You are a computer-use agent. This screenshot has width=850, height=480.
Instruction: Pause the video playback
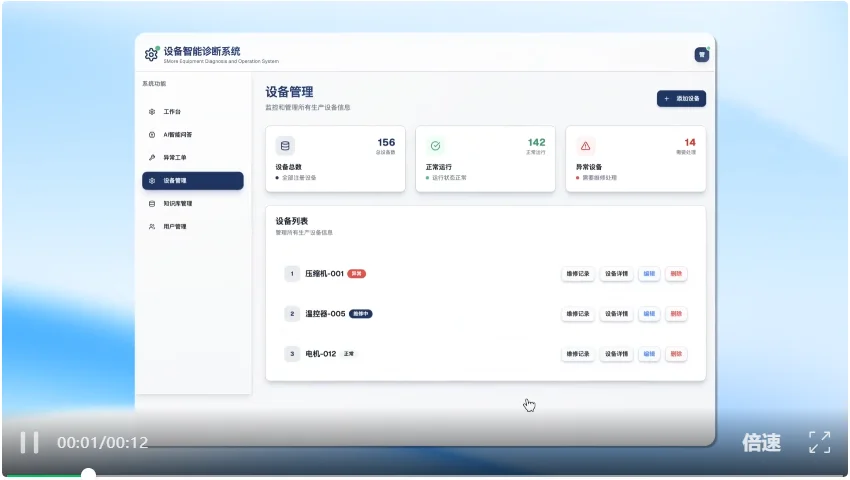tap(29, 443)
